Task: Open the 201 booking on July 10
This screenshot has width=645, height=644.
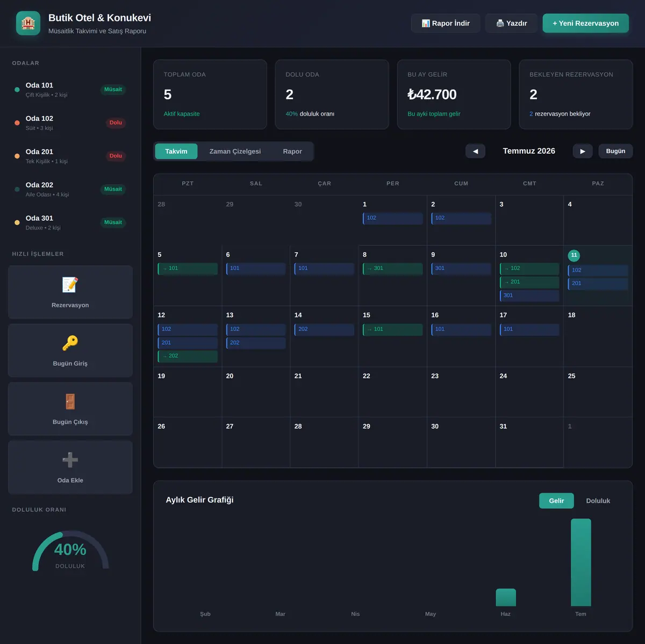Action: 529,282
